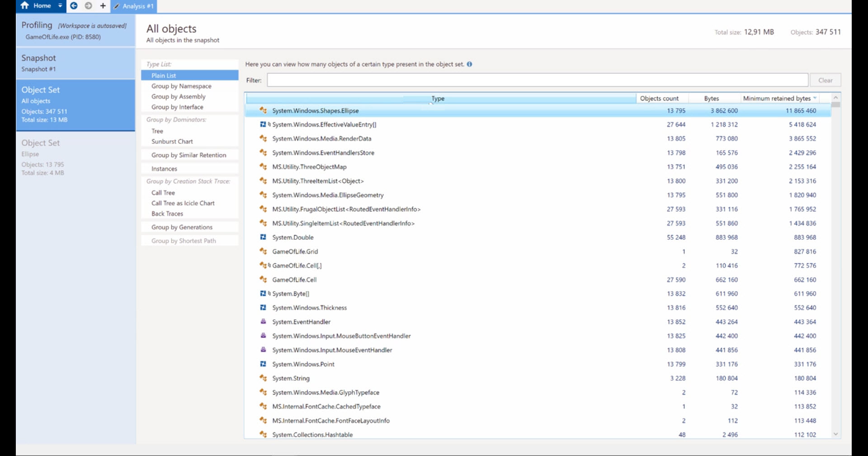
Task: Click the icon for System.Byte[]
Action: coord(263,293)
